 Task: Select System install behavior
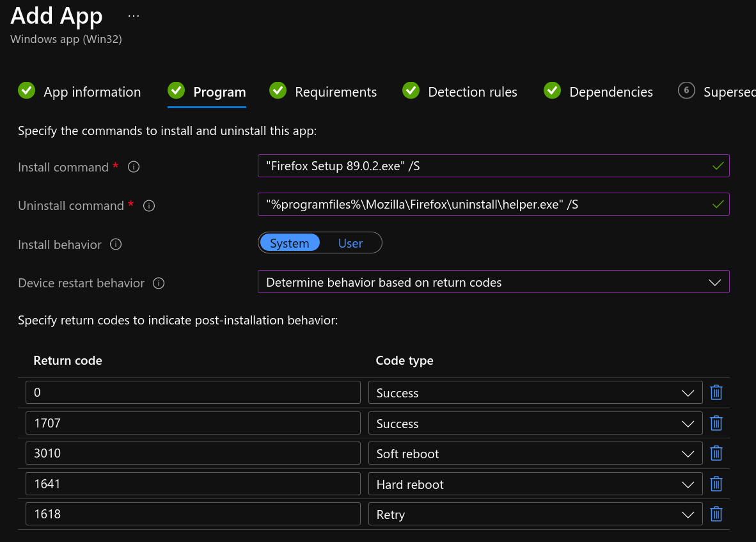pos(290,243)
